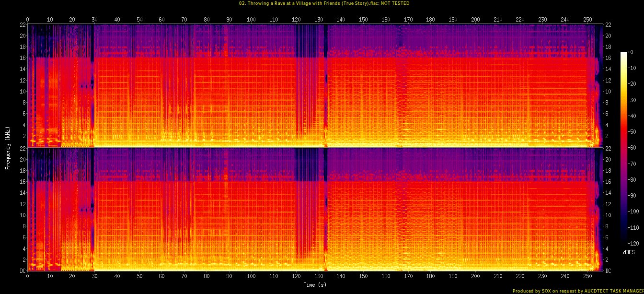644x294 pixels.
Task: Click the "DC" label at lower channel's bottom-left
Action: click(22, 270)
